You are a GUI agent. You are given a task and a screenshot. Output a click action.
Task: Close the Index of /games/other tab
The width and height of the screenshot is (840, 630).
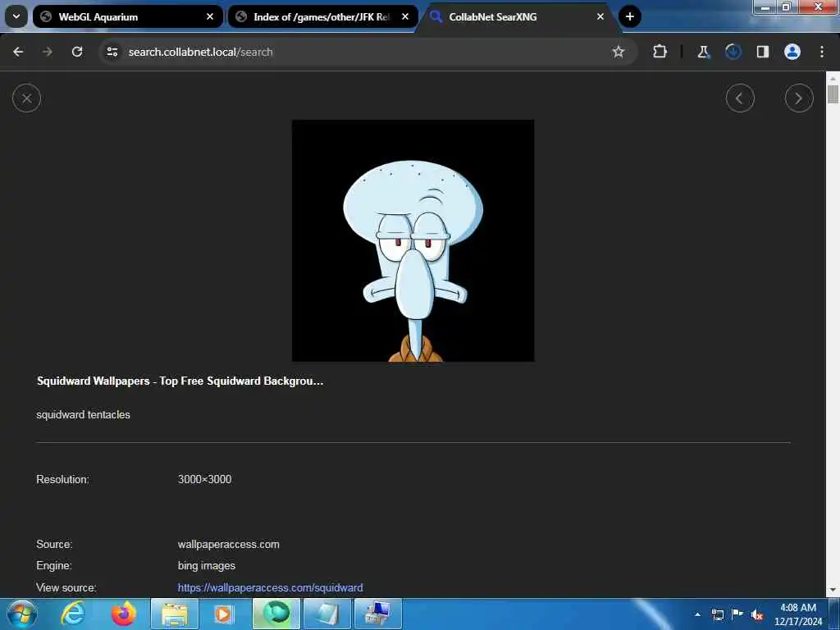pyautogui.click(x=405, y=16)
